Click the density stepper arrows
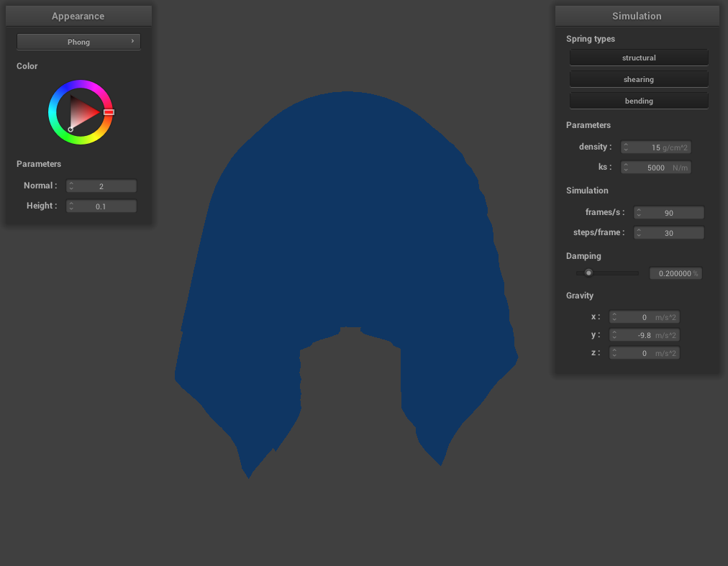This screenshot has width=728, height=566. (x=626, y=147)
